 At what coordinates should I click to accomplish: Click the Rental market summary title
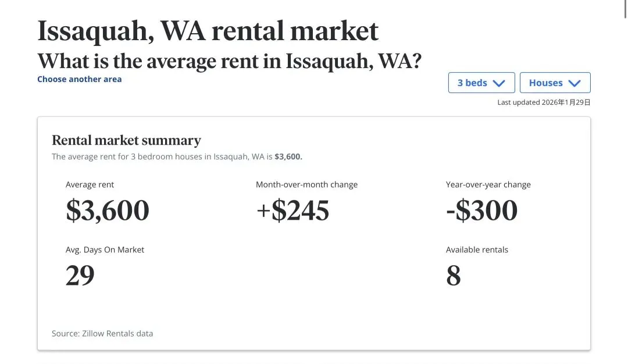point(126,140)
